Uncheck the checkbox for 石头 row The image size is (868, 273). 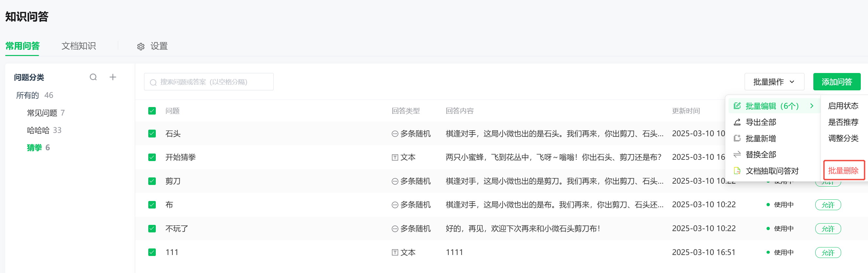coord(152,134)
